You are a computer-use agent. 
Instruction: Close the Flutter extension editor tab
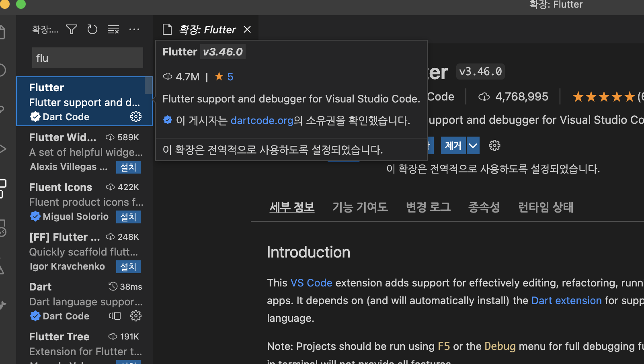[x=247, y=29]
